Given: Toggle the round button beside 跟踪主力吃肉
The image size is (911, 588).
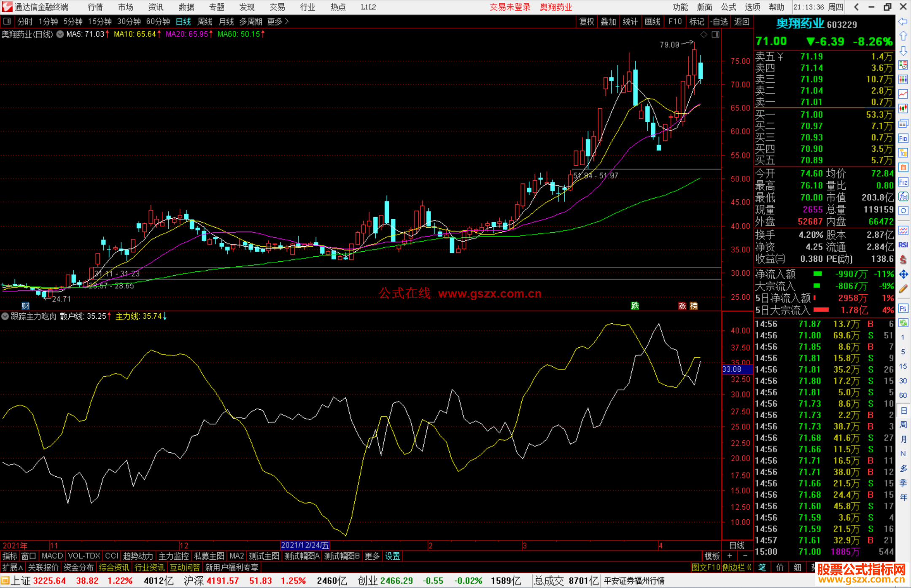Looking at the screenshot, I should 5,316.
